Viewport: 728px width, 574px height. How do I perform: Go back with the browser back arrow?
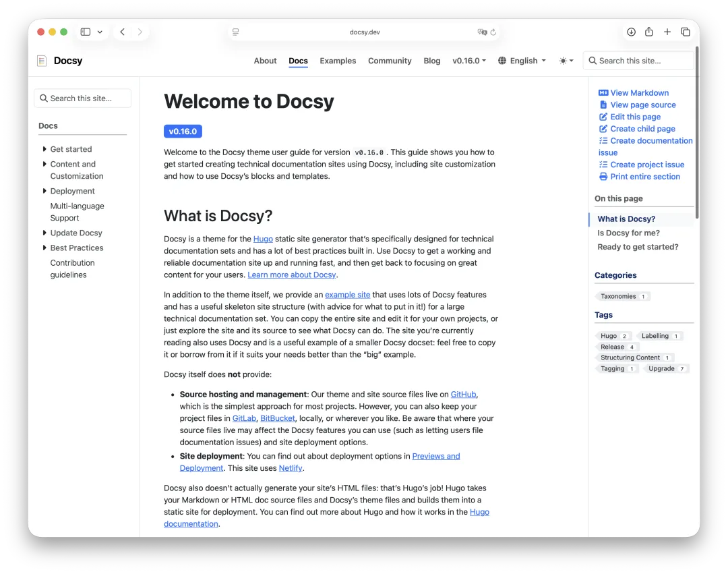123,32
